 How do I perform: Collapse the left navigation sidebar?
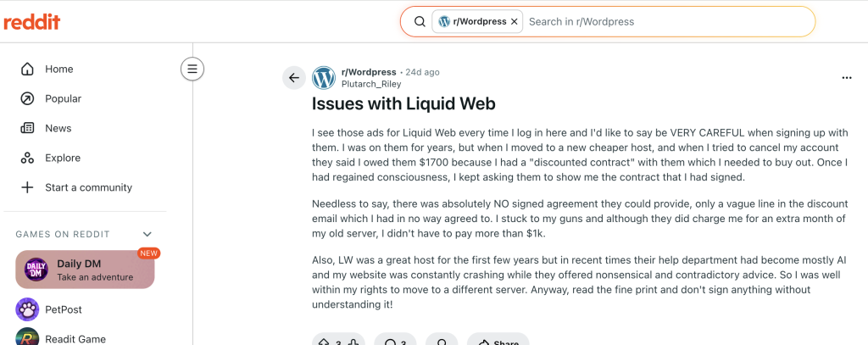[192, 70]
